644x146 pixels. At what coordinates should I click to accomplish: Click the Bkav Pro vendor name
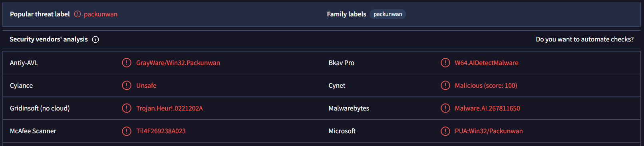[x=341, y=63]
